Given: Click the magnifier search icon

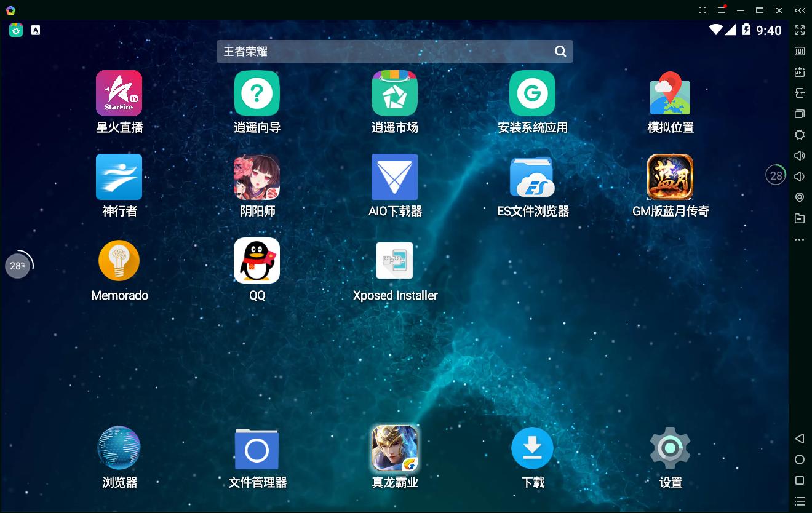Looking at the screenshot, I should tap(560, 52).
